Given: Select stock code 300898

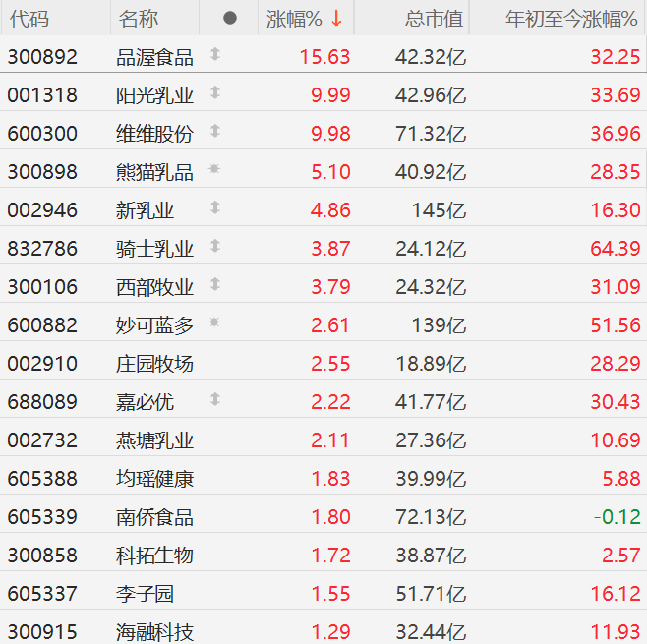Looking at the screenshot, I should pyautogui.click(x=42, y=172).
